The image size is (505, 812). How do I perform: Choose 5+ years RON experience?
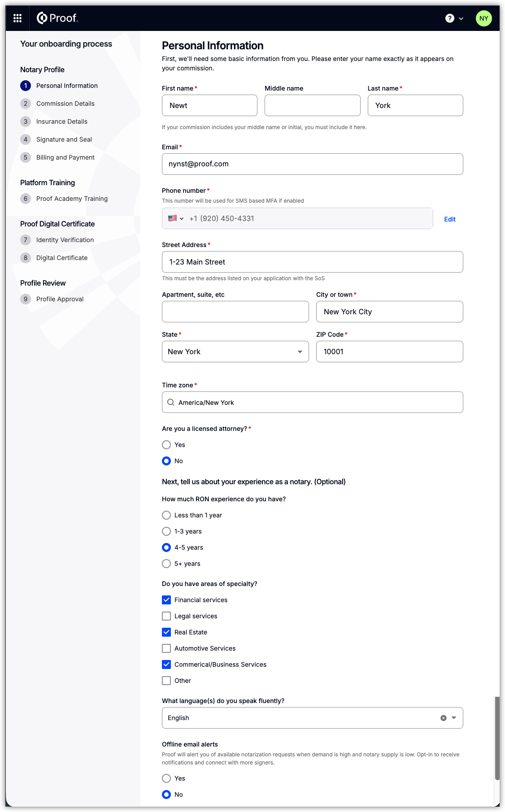click(166, 564)
